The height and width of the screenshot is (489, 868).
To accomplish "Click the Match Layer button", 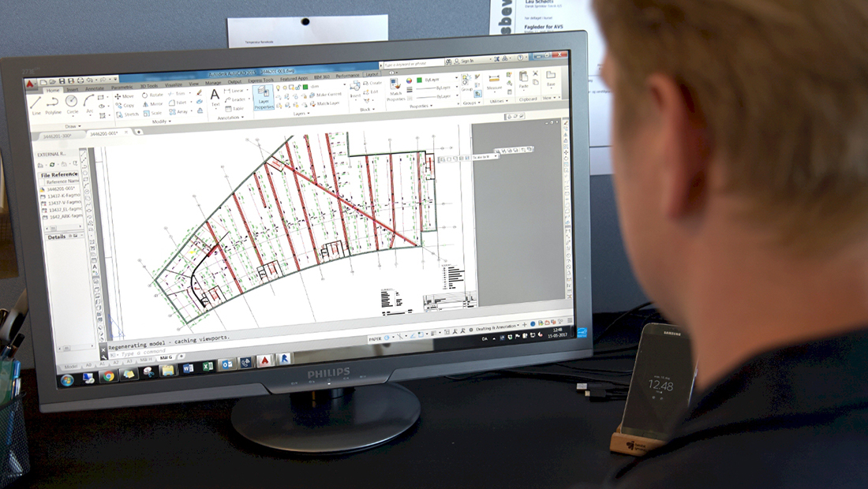I will (x=325, y=103).
